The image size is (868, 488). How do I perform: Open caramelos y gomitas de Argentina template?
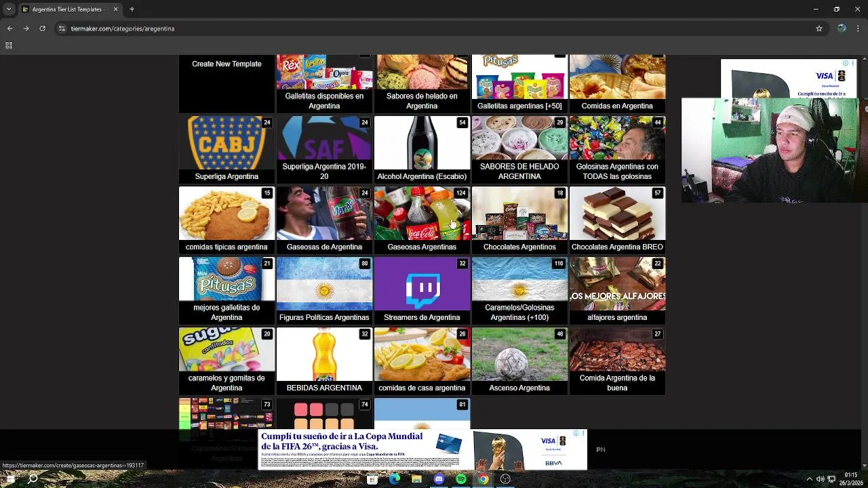226,361
